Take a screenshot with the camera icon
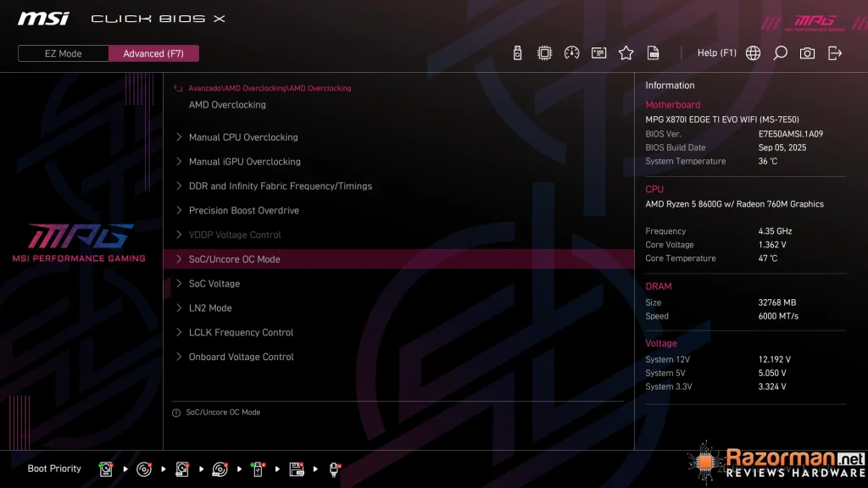The image size is (868, 488). pyautogui.click(x=807, y=53)
